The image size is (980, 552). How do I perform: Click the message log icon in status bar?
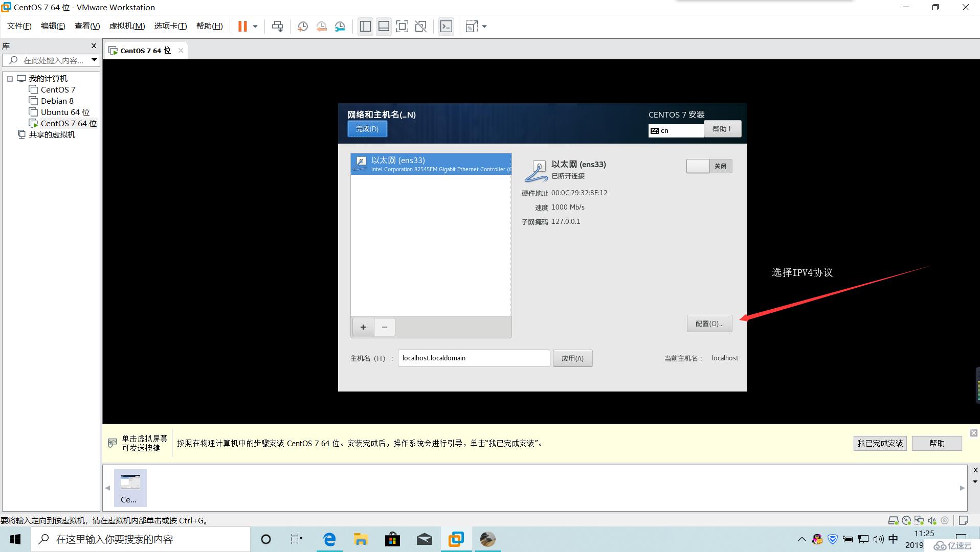[964, 521]
